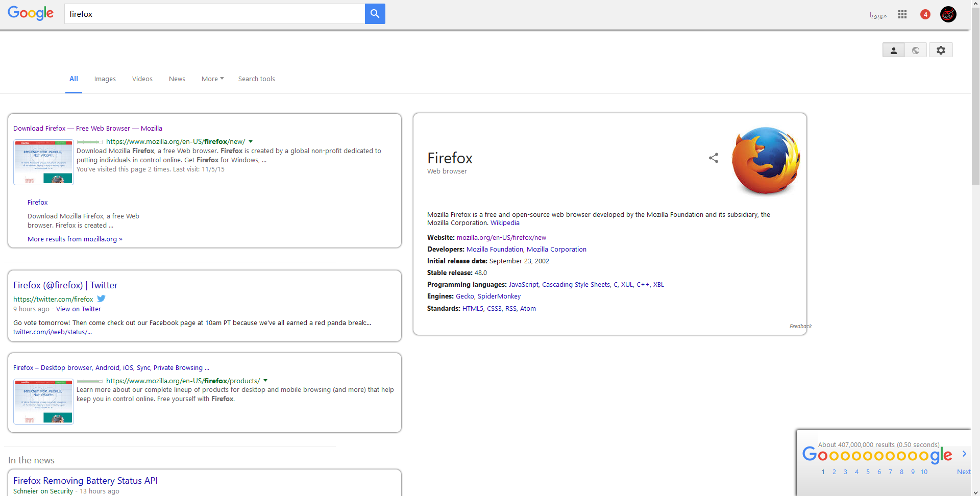Switch to the Images tab

coord(105,79)
